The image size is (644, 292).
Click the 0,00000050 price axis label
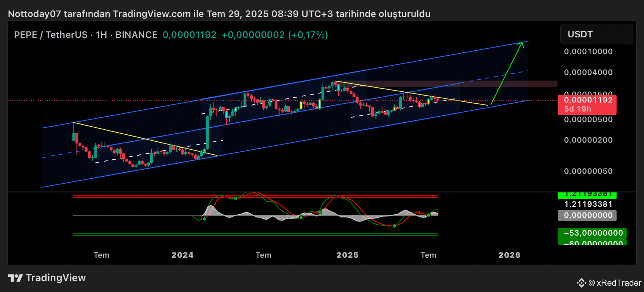click(x=588, y=171)
